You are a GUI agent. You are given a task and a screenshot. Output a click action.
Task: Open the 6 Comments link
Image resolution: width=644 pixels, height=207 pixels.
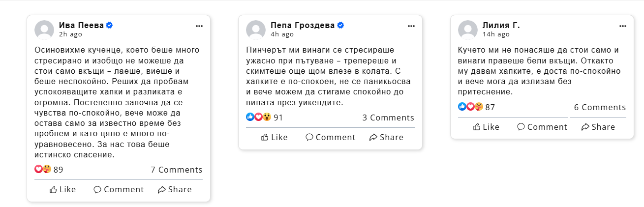[600, 107]
